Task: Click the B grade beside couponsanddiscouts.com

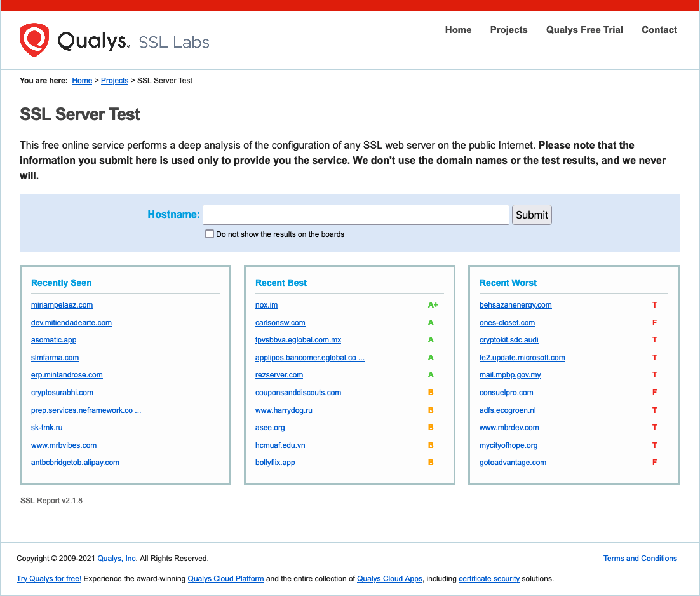Action: coord(431,393)
